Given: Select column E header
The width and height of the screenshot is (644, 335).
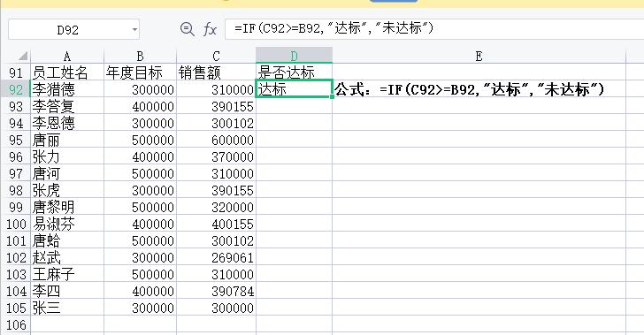Looking at the screenshot, I should pos(479,56).
